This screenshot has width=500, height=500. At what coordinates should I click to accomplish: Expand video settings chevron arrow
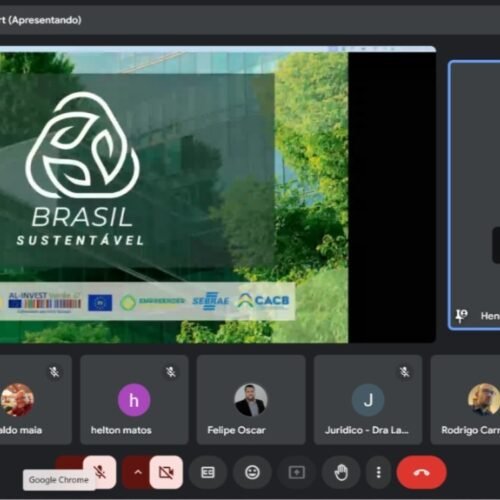click(x=137, y=472)
